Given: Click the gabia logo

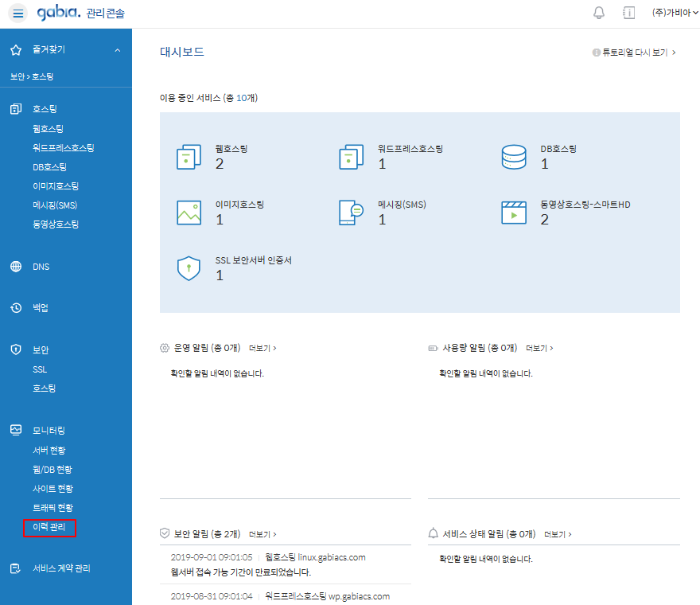Looking at the screenshot, I should coord(59,13).
